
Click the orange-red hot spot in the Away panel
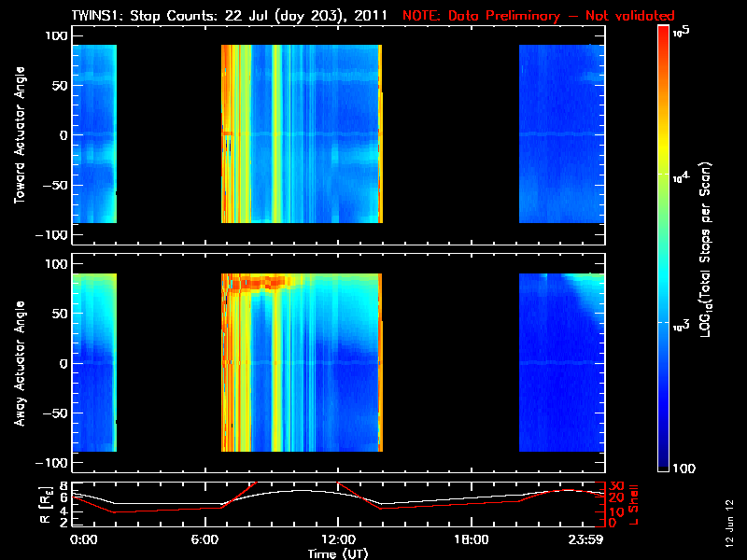(x=260, y=283)
